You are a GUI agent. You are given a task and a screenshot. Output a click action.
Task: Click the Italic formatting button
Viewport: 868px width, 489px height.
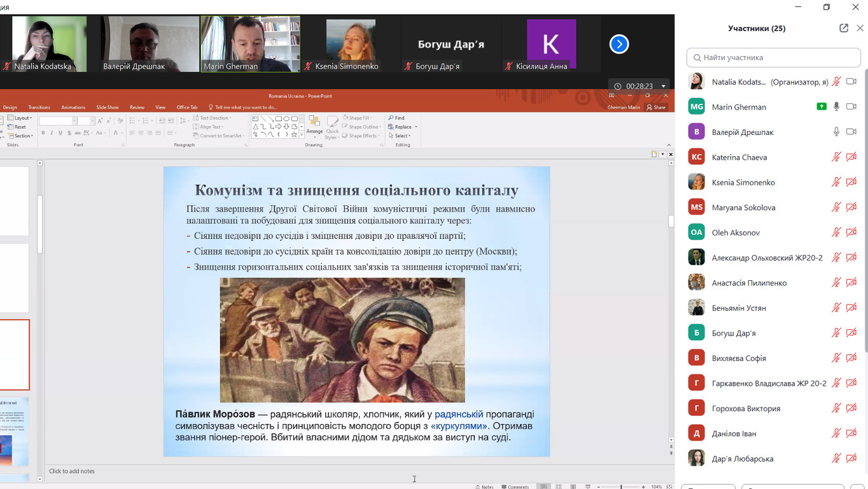point(52,132)
